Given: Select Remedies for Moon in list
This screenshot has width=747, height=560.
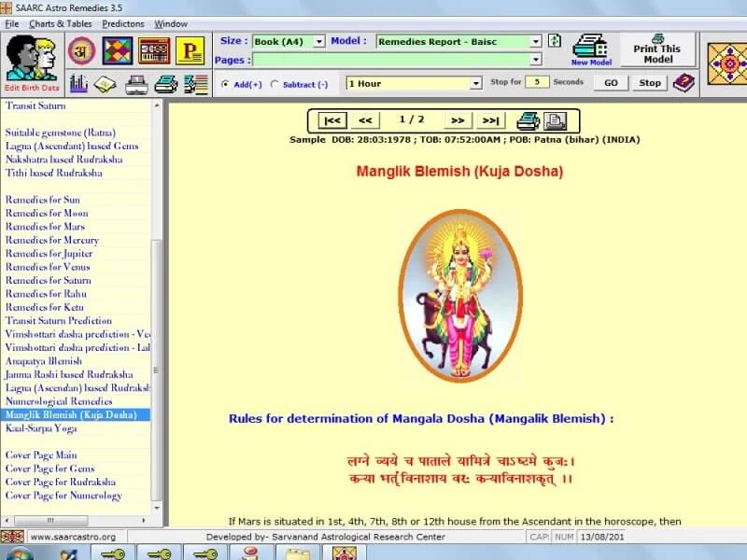Looking at the screenshot, I should 47,213.
